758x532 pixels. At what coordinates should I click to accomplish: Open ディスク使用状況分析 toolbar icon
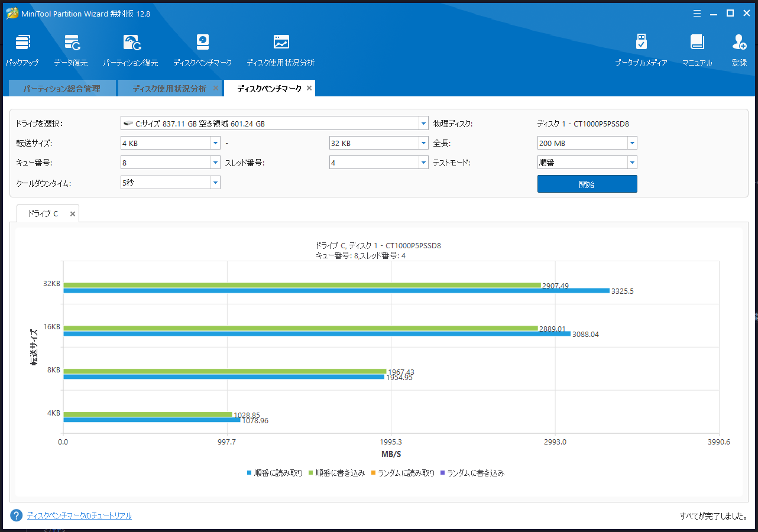(x=280, y=50)
